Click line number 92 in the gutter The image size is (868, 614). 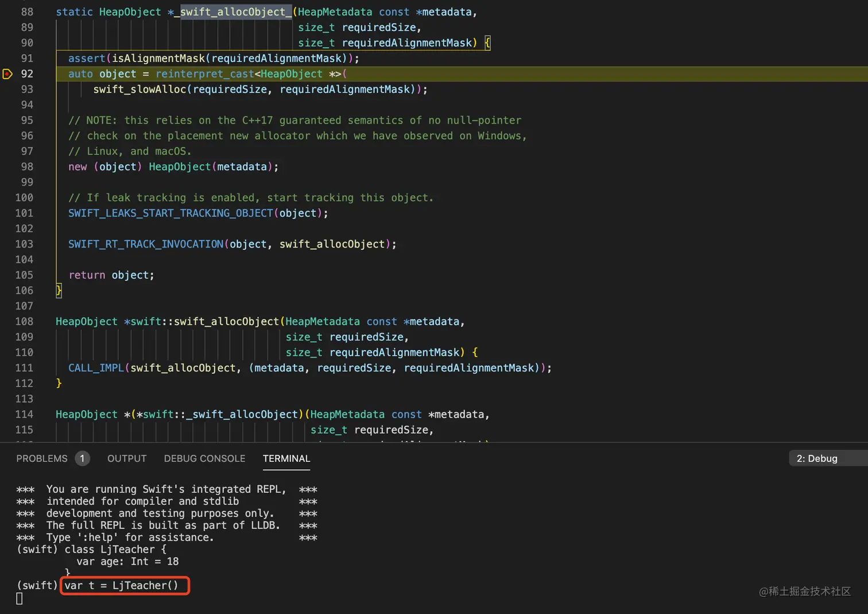point(27,74)
